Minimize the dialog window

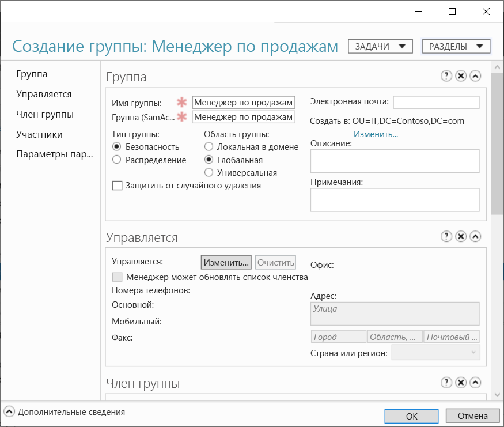point(419,12)
